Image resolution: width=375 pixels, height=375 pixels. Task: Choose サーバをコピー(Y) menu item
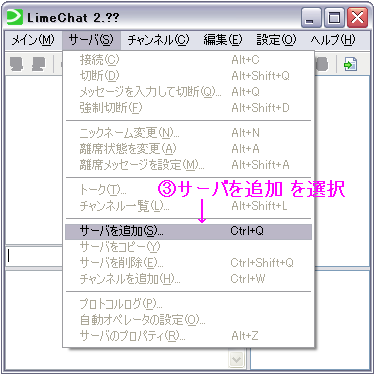pos(188,247)
